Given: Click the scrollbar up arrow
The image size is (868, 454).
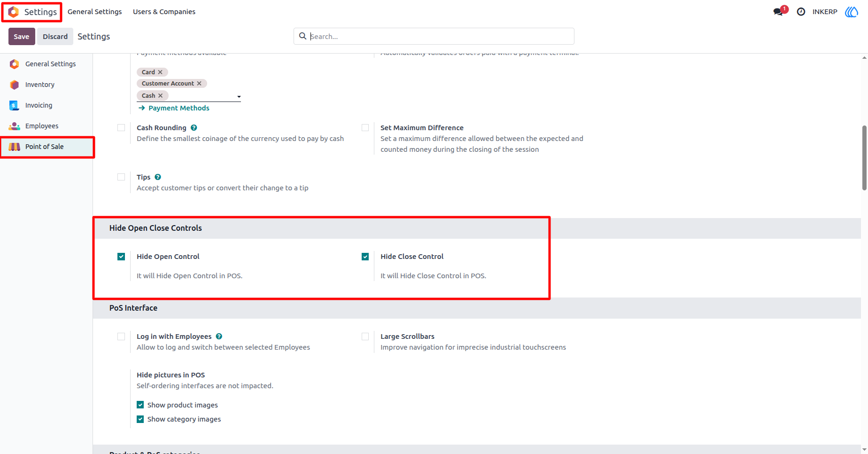Looking at the screenshot, I should coord(864,58).
